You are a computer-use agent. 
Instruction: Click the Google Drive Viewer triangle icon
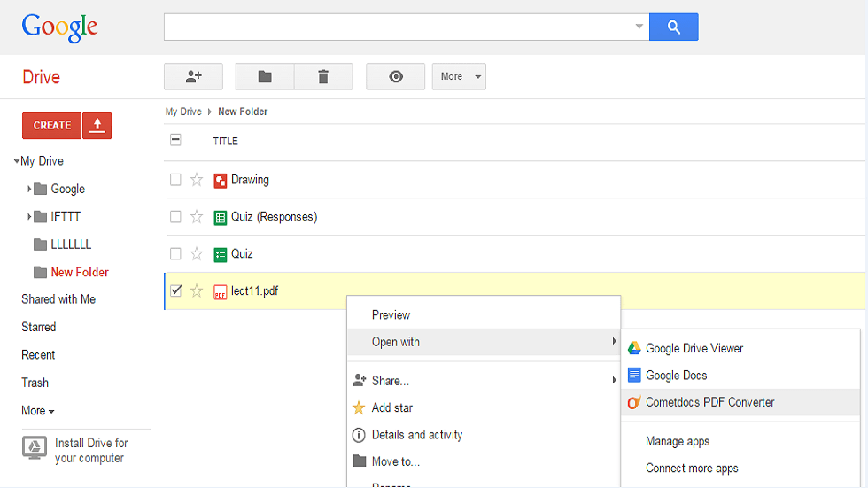point(634,348)
